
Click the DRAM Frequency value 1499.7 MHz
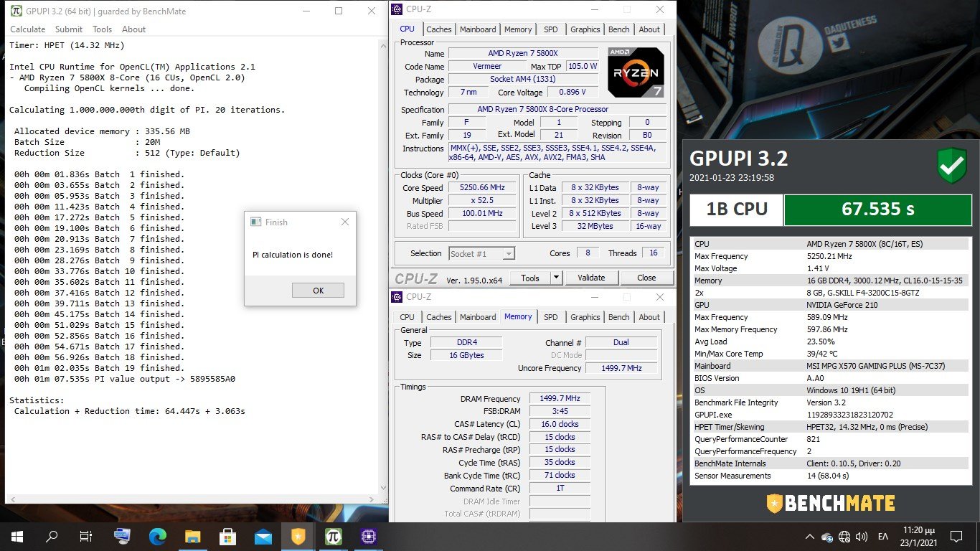click(x=560, y=399)
